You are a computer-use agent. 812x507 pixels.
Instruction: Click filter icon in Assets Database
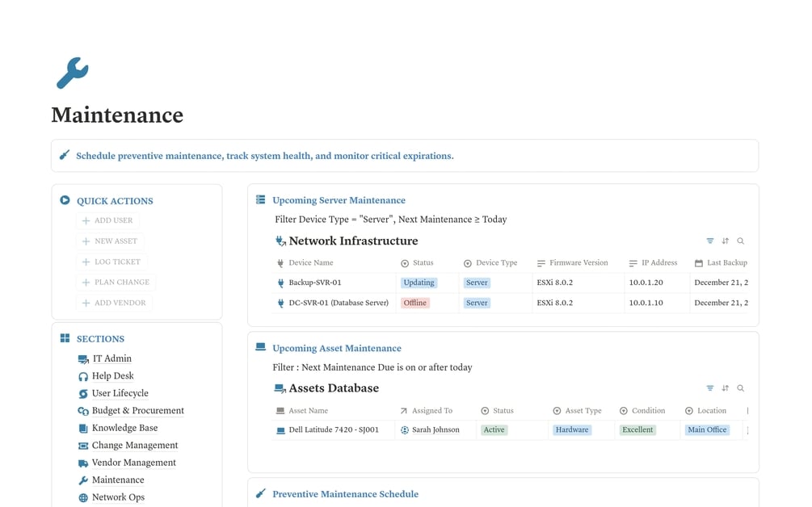(709, 388)
